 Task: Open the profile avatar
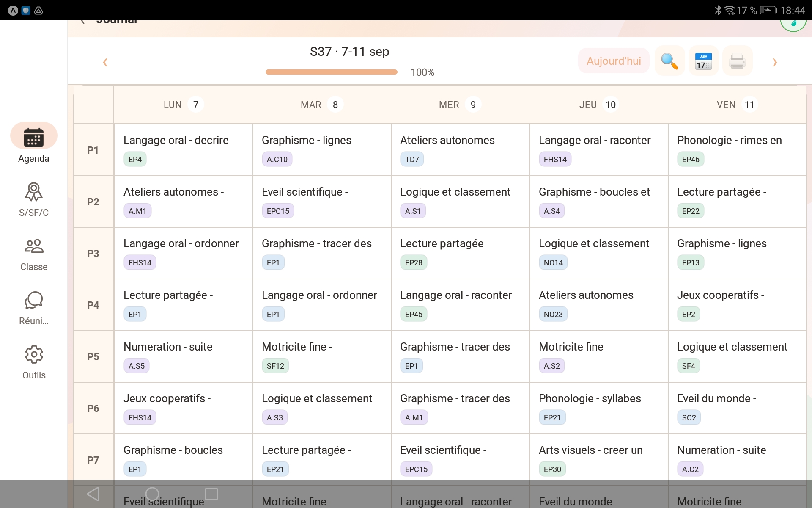[x=793, y=23]
